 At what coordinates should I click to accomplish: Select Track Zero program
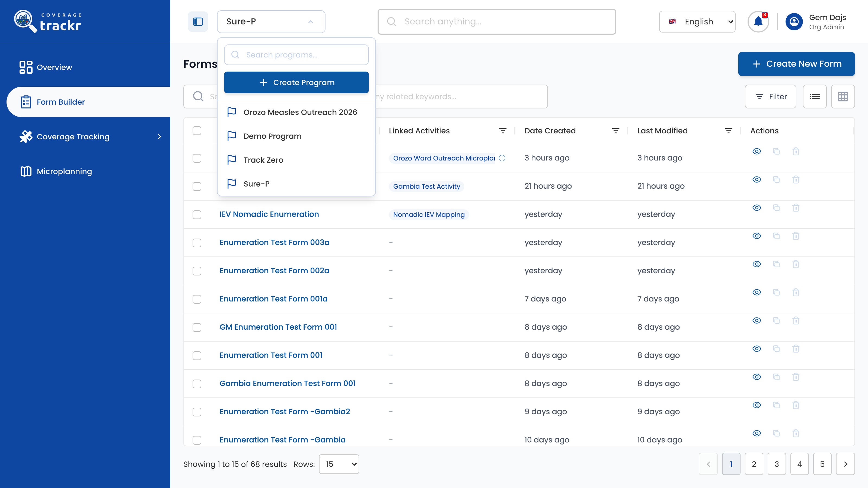296,160
